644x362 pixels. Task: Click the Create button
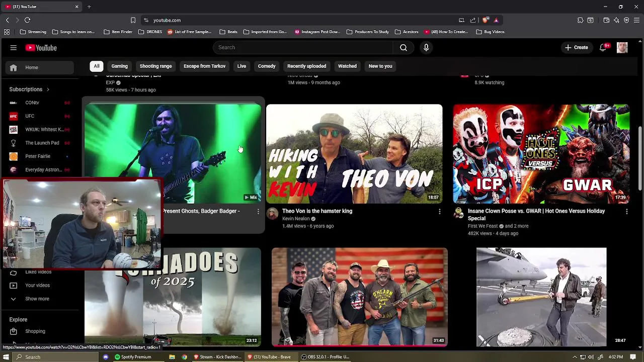click(x=576, y=47)
